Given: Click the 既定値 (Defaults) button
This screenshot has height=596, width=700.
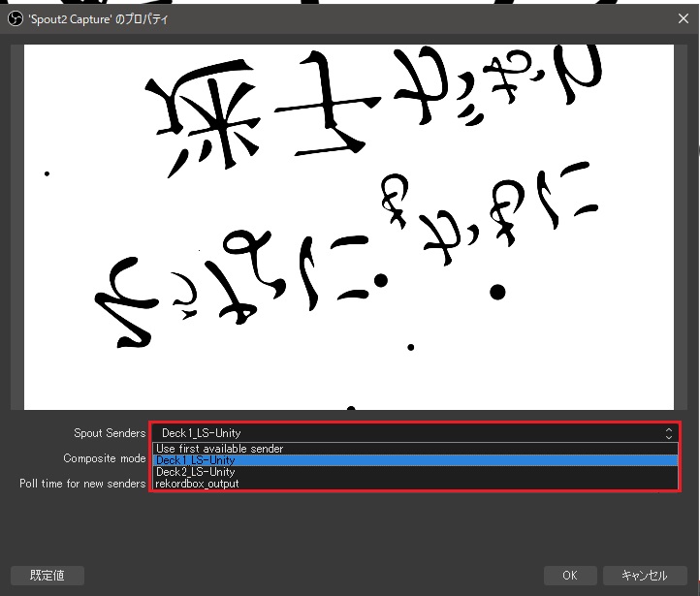Looking at the screenshot, I should click(48, 575).
